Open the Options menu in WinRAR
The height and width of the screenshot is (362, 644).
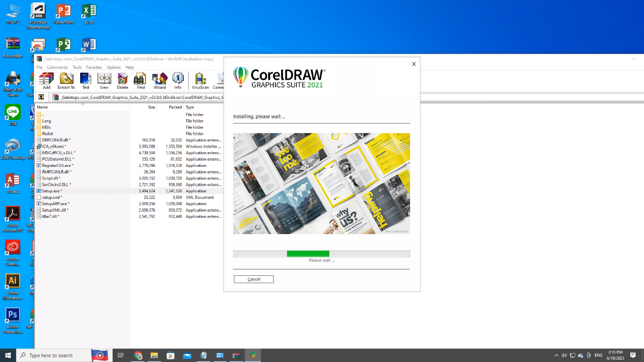[114, 67]
